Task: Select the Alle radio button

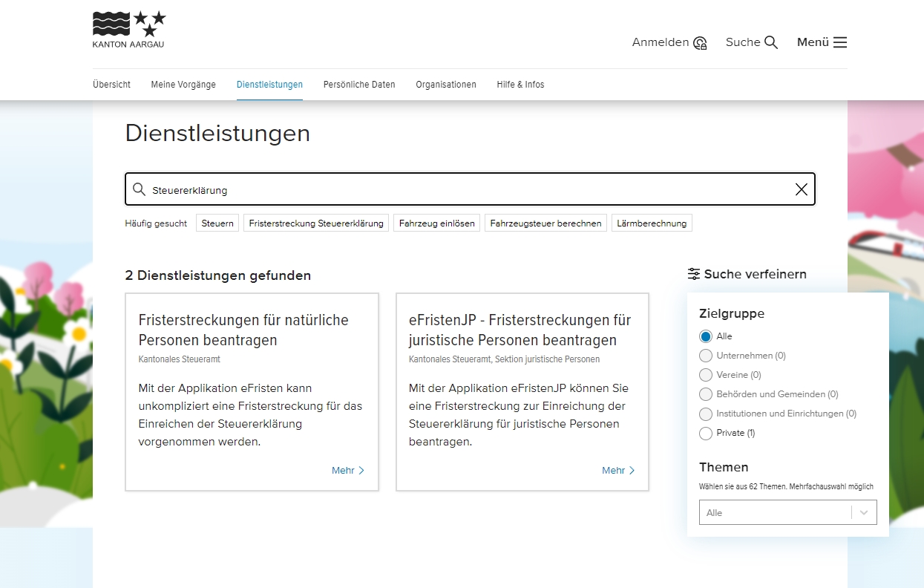Action: (x=706, y=336)
